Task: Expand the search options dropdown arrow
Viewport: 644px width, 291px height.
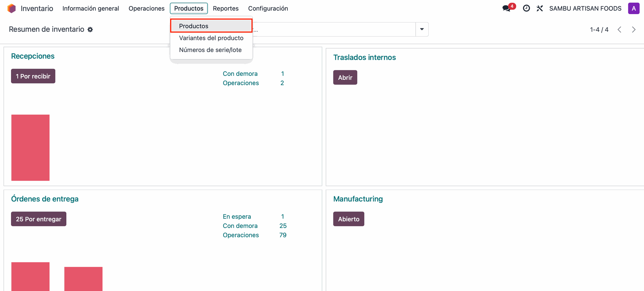Action: [422, 29]
